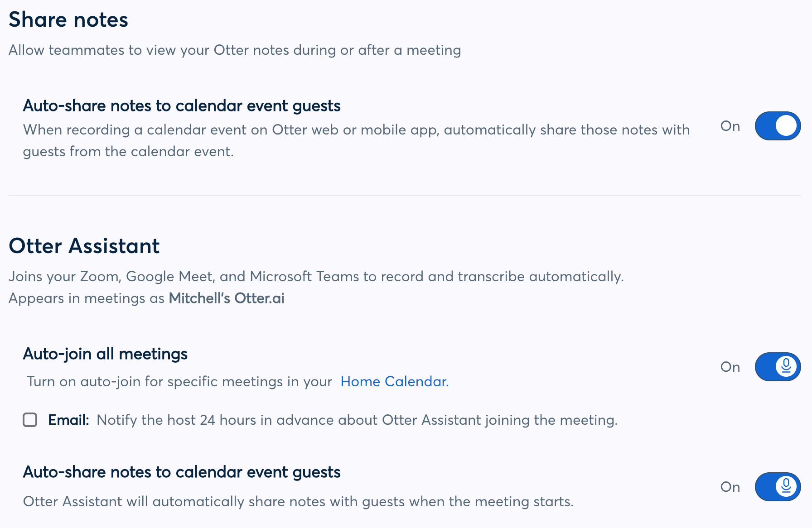The width and height of the screenshot is (812, 528).
Task: Turn off the Auto-join all meetings switch
Action: [x=778, y=367]
